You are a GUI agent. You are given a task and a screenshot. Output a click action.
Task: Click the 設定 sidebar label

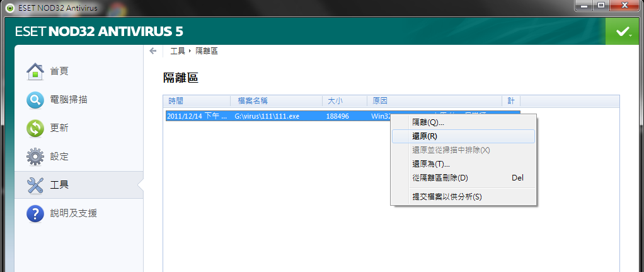tap(59, 157)
